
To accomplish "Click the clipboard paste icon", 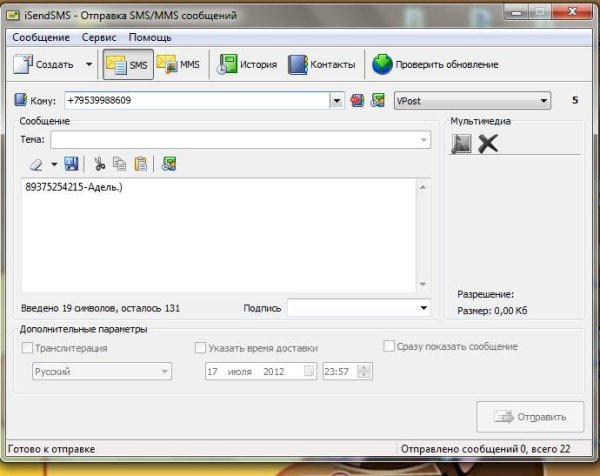I will 140,164.
